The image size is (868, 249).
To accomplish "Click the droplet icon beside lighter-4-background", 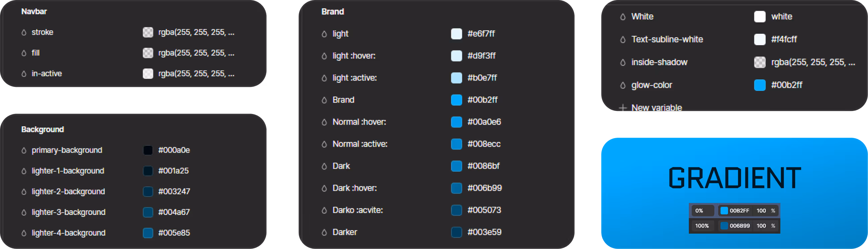I will (x=24, y=233).
